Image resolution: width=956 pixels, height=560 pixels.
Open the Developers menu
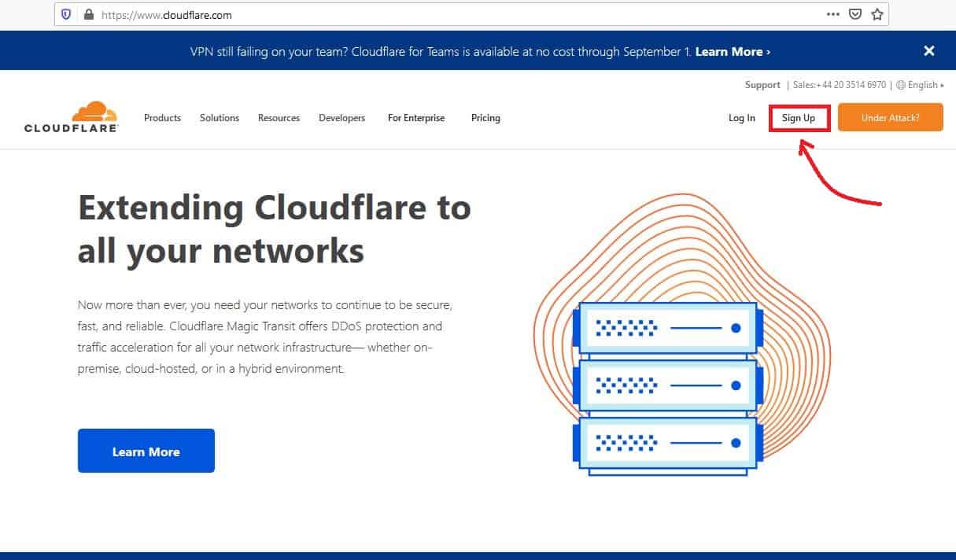pyautogui.click(x=341, y=118)
